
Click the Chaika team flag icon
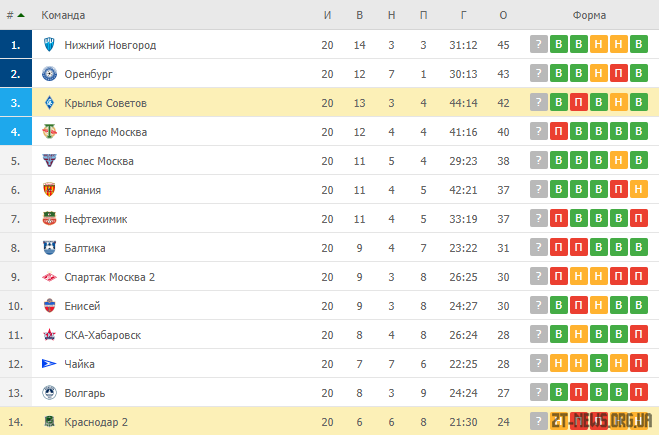pyautogui.click(x=49, y=364)
